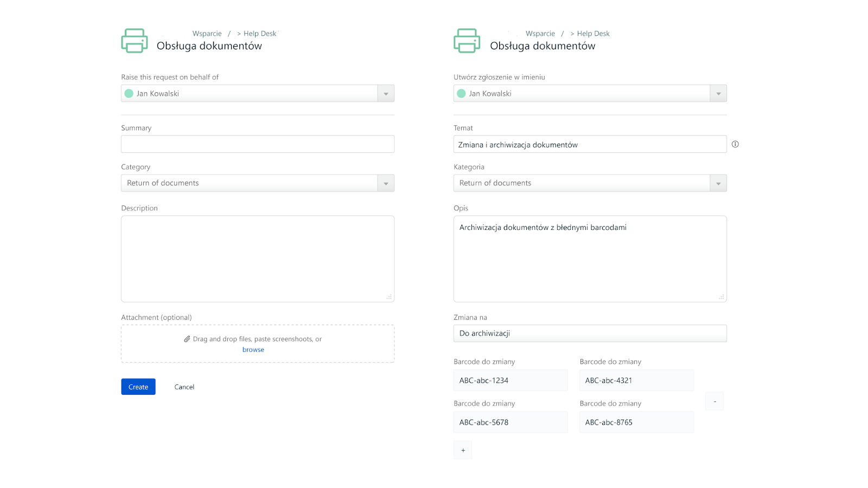
Task: Click the printer icon in right form header
Action: click(x=467, y=41)
